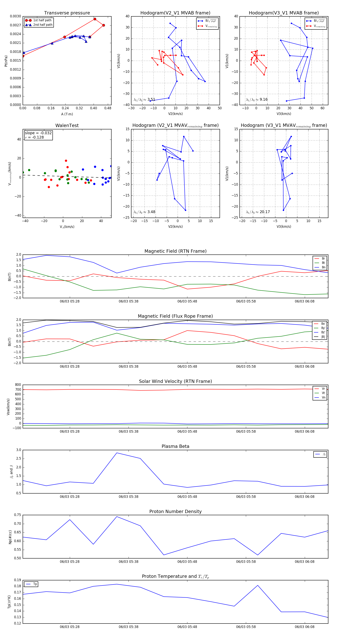
Task: Click the 'Proton Number Density' title
Action: (x=175, y=511)
